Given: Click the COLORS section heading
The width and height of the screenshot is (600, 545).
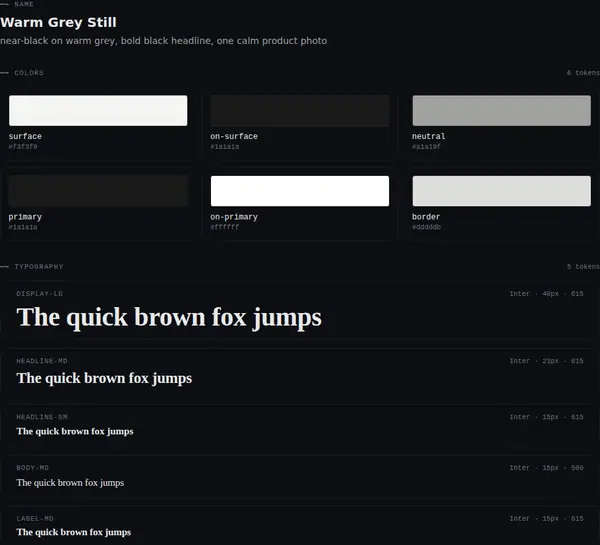Looking at the screenshot, I should click(29, 73).
